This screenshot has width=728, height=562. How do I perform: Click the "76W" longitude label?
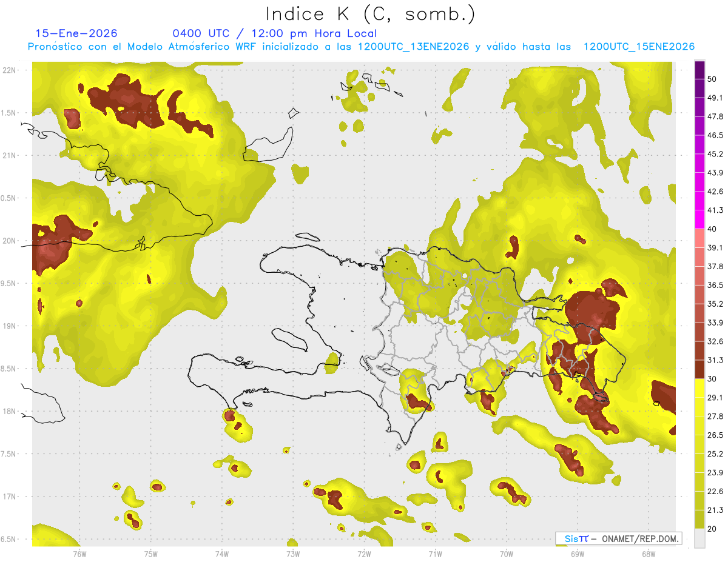[x=79, y=554]
